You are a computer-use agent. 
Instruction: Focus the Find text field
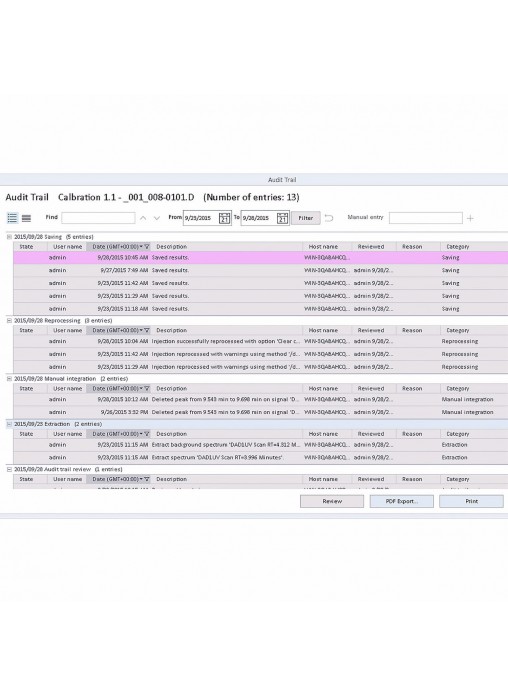click(x=98, y=218)
